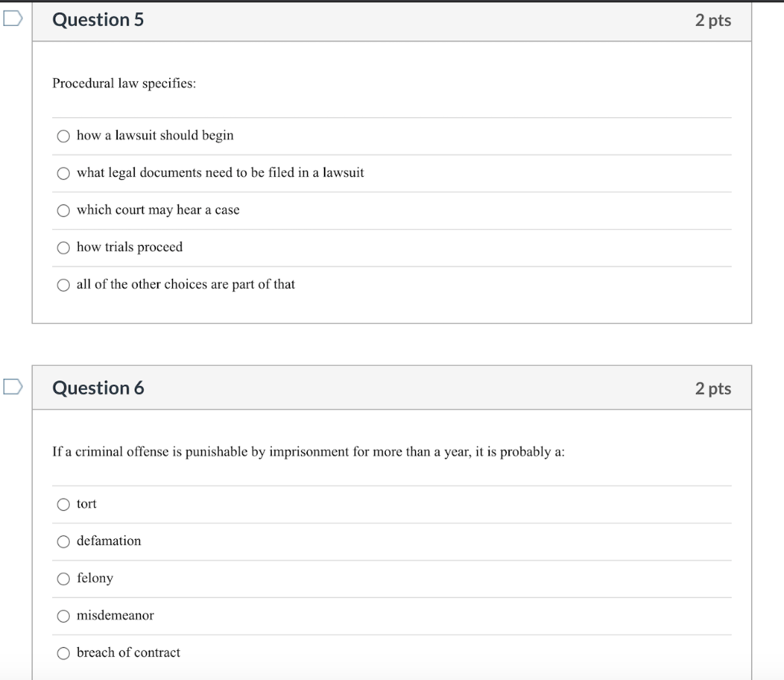Click the question text 'Procedural law specifies:'
This screenshot has width=784, height=680.
pos(125,83)
